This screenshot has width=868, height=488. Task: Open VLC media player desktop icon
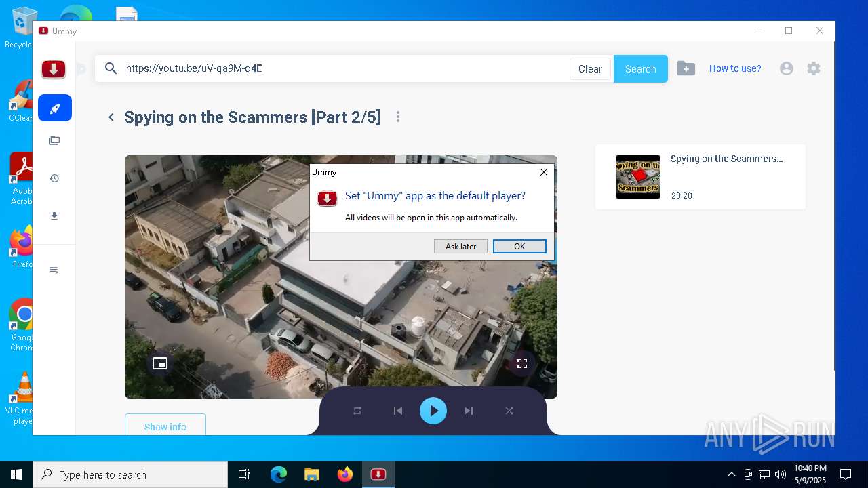click(x=22, y=399)
